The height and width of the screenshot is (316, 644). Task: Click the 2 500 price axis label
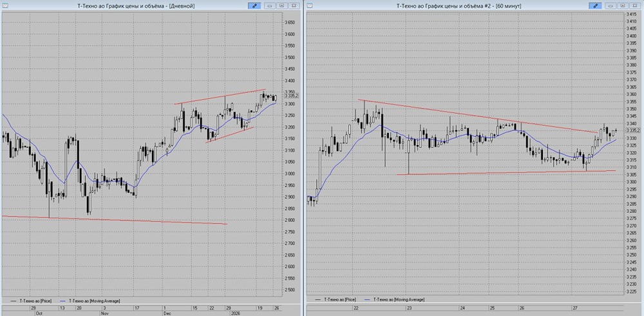click(x=290, y=290)
